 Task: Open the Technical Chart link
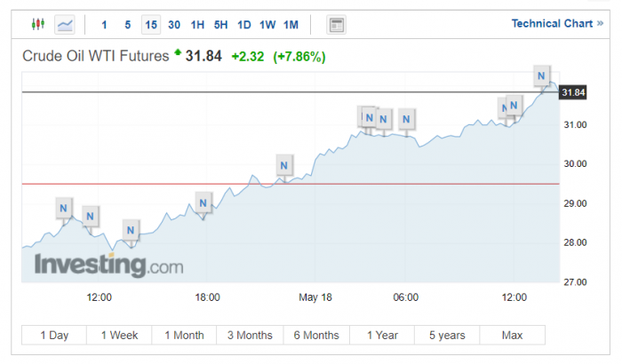pos(556,23)
